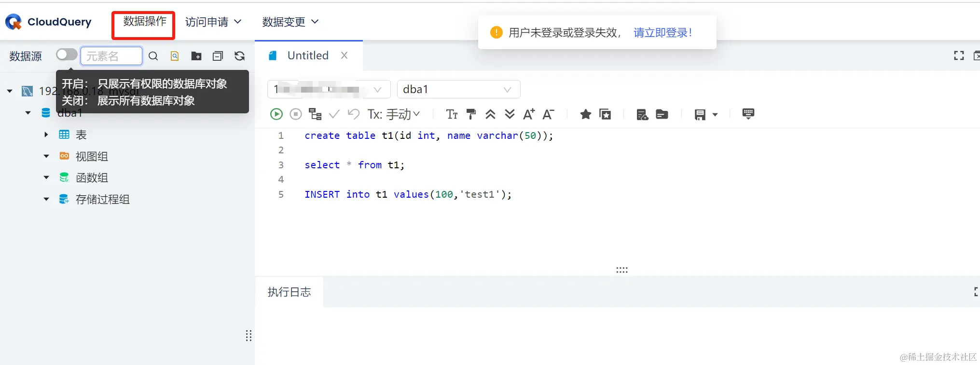Decrease editor font size with A-

548,114
